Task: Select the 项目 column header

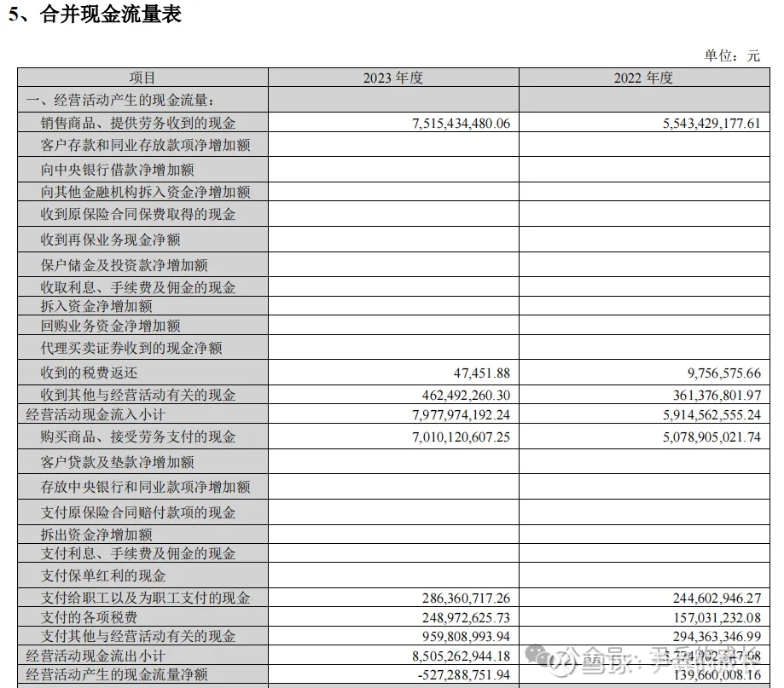Action: point(142,78)
